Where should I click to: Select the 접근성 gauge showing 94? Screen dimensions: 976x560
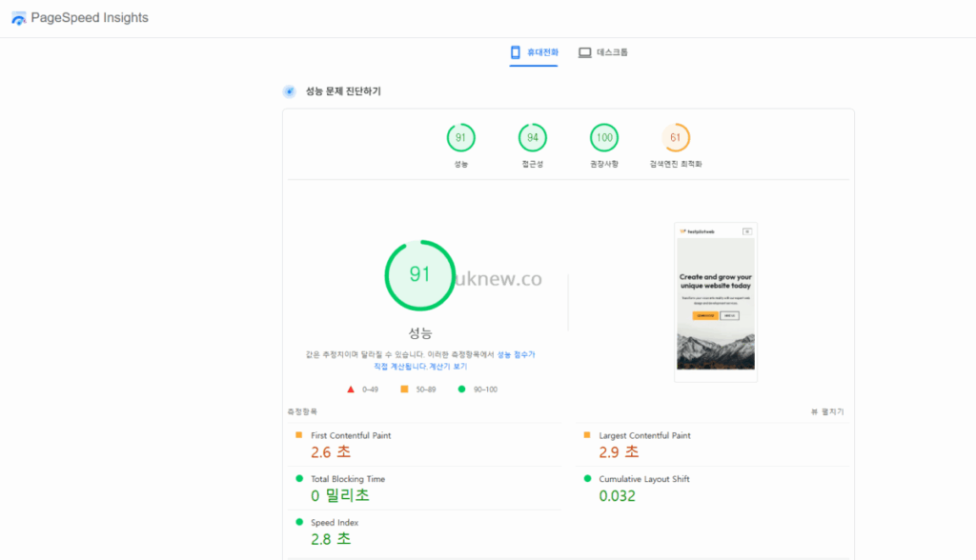point(533,137)
